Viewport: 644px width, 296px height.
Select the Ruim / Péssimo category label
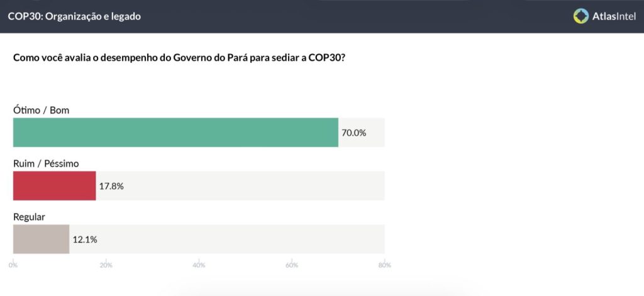point(46,163)
